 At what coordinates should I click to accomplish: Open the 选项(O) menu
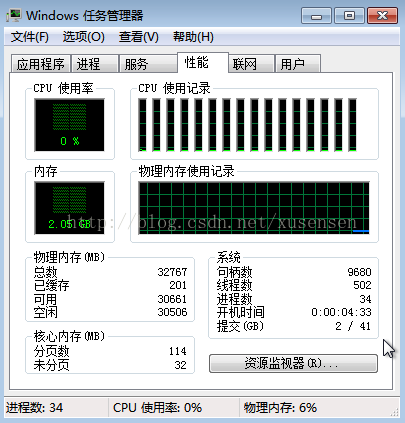(x=83, y=37)
